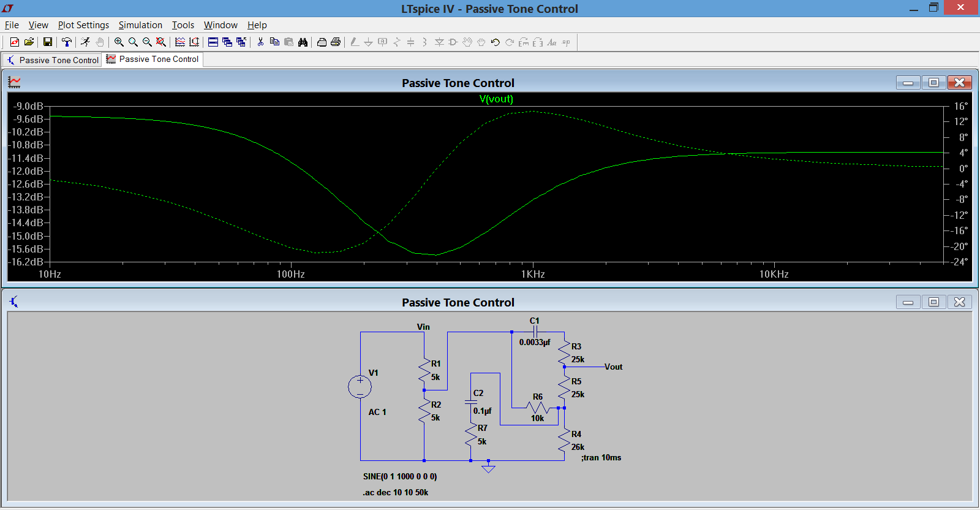Screen dimensions: 980x510
Task: Select the Drag hand tool
Action: tap(481, 42)
